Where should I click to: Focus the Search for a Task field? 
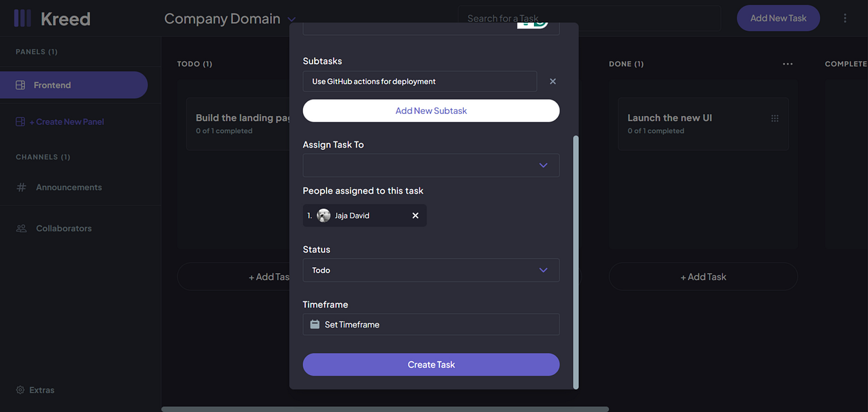point(589,19)
